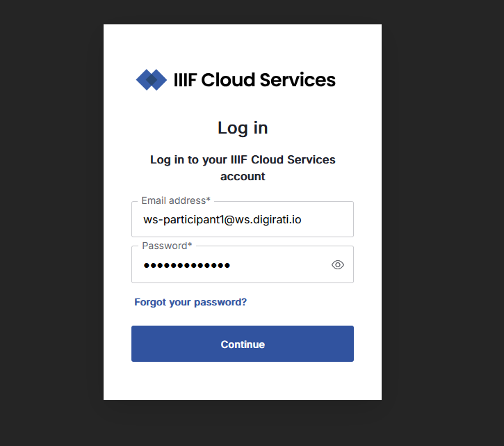The width and height of the screenshot is (504, 446).
Task: Click the account subtitle text
Action: 243,168
